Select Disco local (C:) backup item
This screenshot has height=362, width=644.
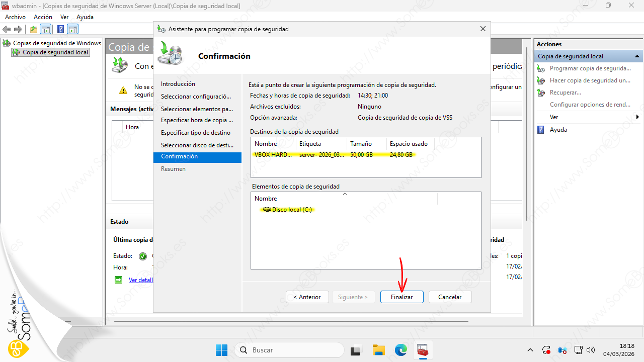291,210
